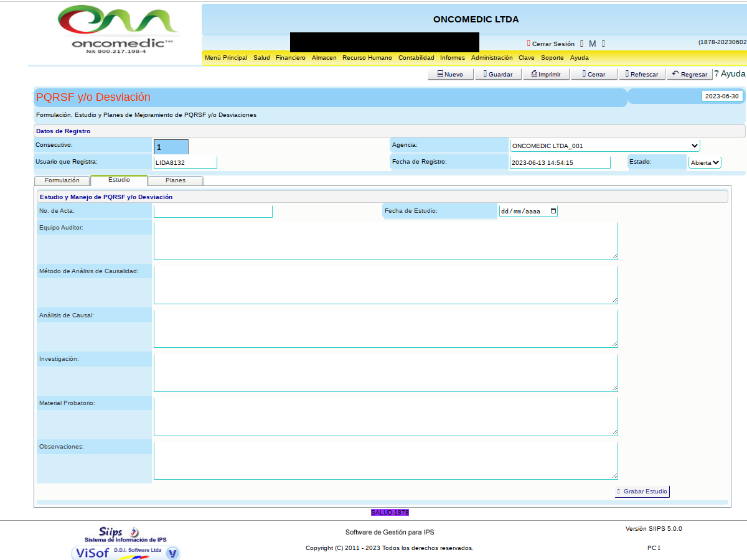Click the Guardar save button
The image size is (747, 560).
(498, 74)
